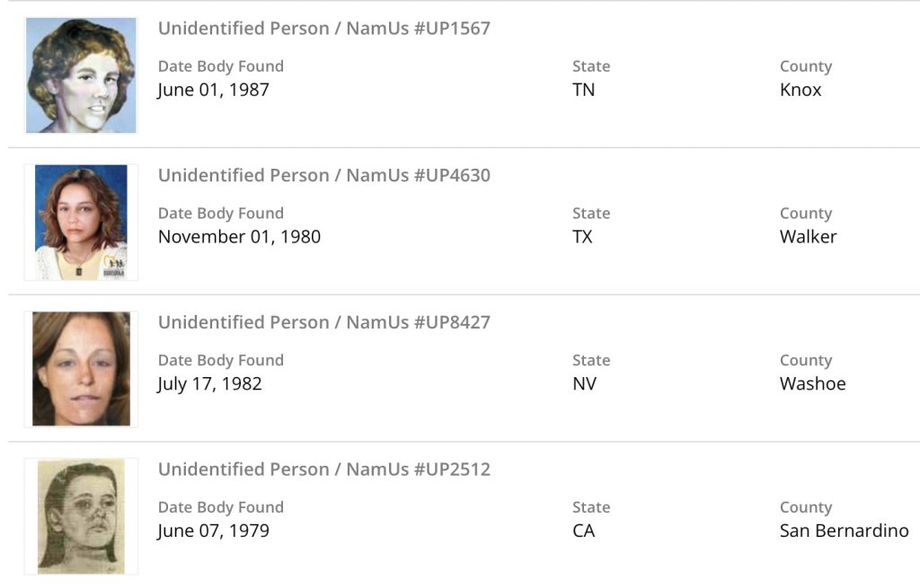Click the date June 01, 1987
The height and width of the screenshot is (588, 920).
click(214, 90)
